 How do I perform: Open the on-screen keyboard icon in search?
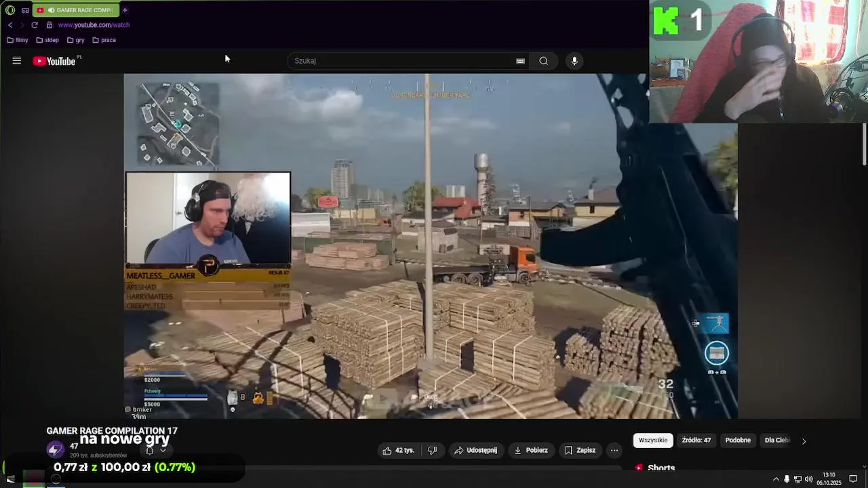(520, 61)
